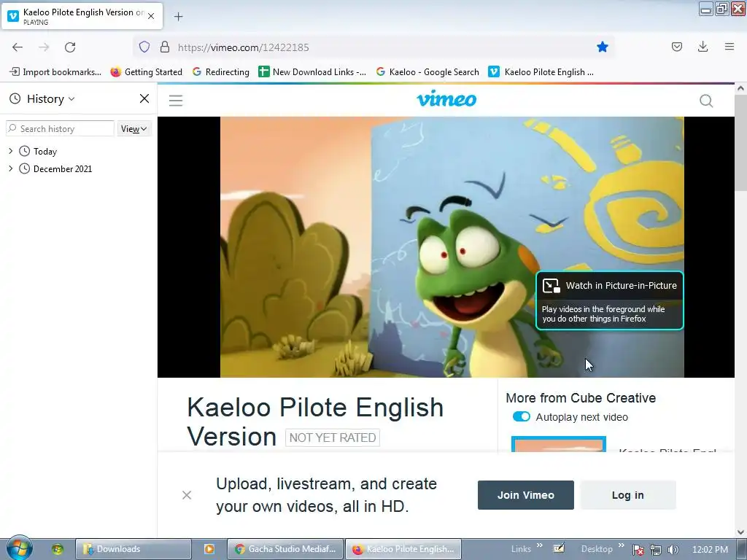Viewport: 747px width, 560px height.
Task: Open a new browser tab
Action: pyautogui.click(x=178, y=17)
